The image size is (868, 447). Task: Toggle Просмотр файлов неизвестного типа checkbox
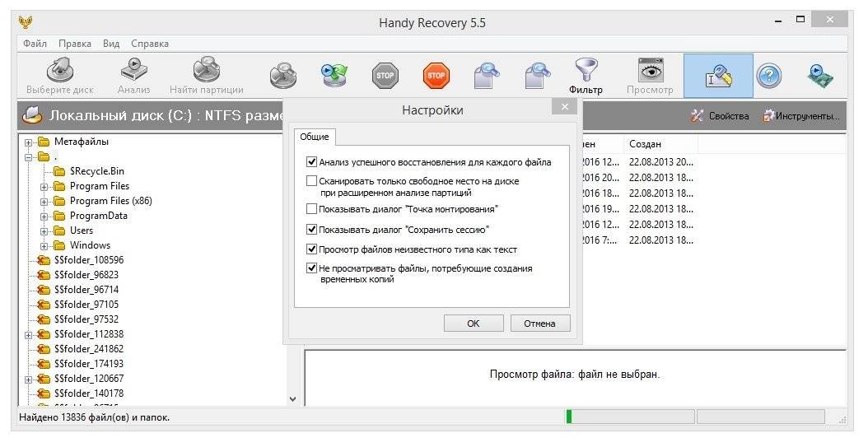311,249
